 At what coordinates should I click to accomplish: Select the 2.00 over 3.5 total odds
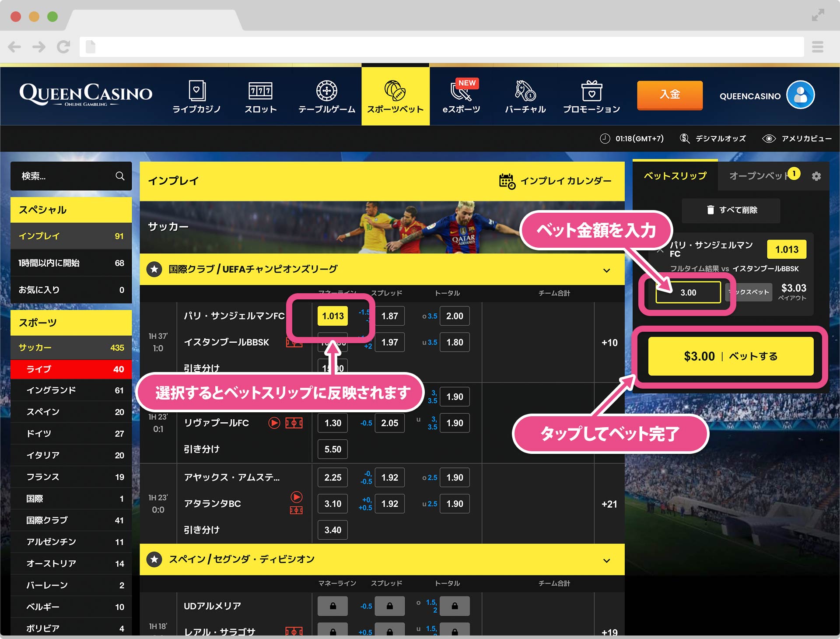(455, 316)
